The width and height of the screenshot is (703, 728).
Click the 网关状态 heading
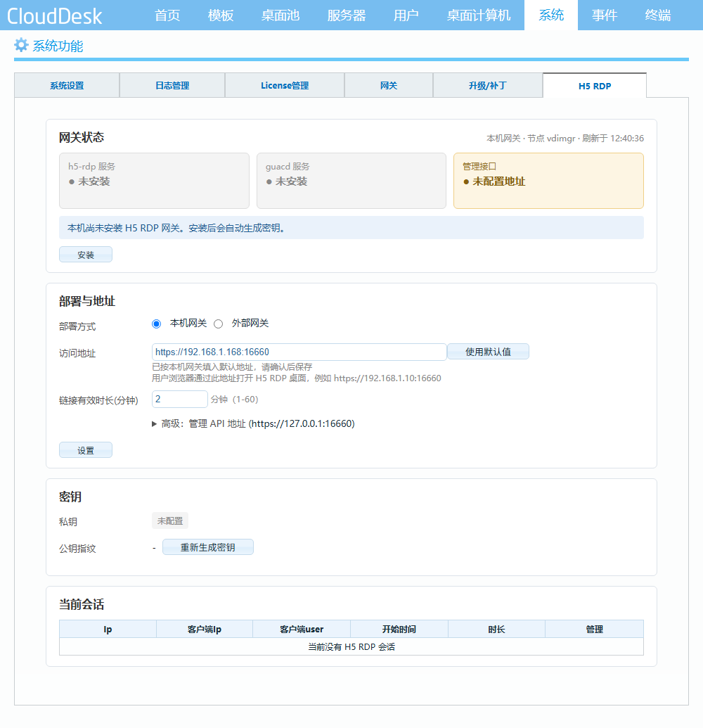click(x=82, y=137)
